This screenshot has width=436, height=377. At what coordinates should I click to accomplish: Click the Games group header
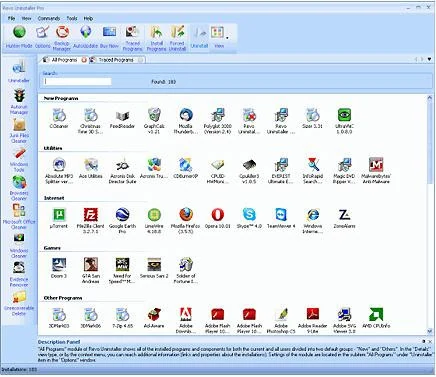coord(52,248)
